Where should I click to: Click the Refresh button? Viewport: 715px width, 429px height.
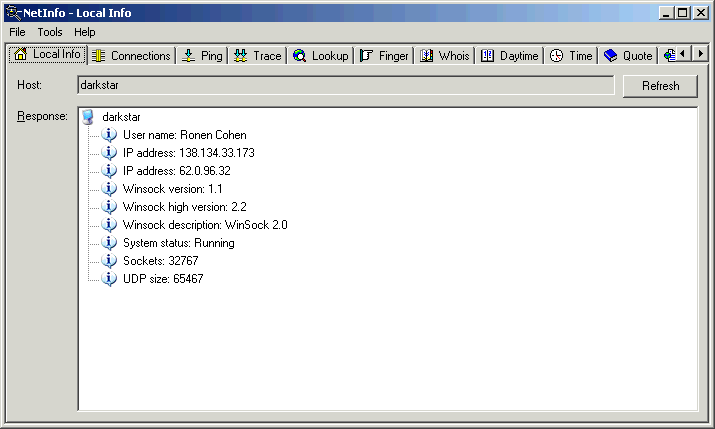(x=660, y=86)
